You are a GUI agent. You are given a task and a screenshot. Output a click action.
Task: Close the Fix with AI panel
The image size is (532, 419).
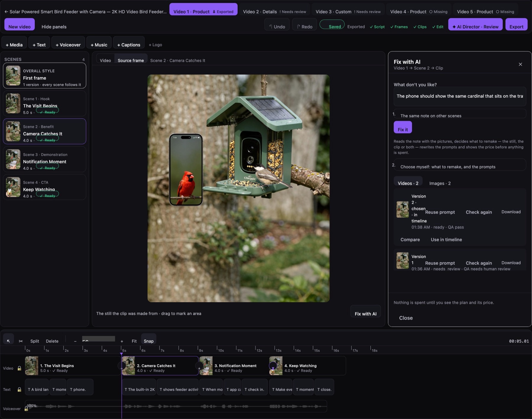pos(520,64)
